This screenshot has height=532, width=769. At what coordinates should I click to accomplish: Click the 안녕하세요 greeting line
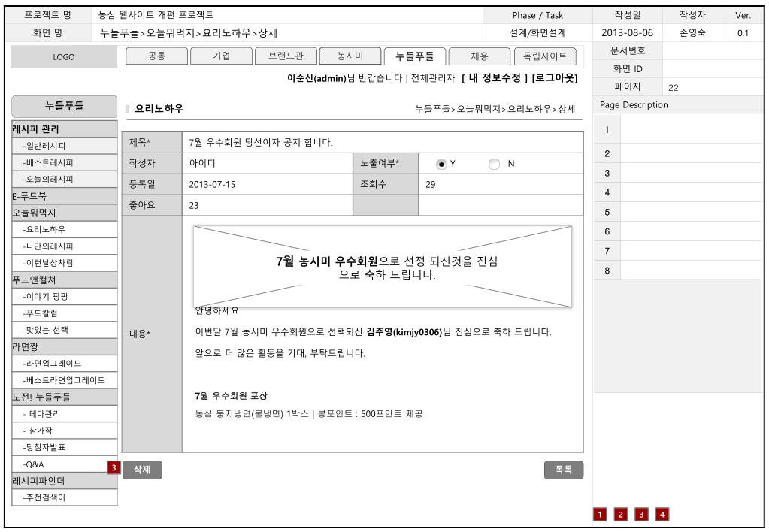216,311
